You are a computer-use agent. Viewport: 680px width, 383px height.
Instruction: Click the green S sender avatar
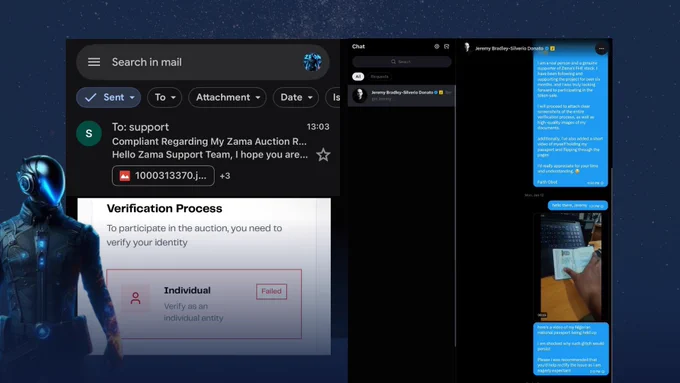(89, 133)
